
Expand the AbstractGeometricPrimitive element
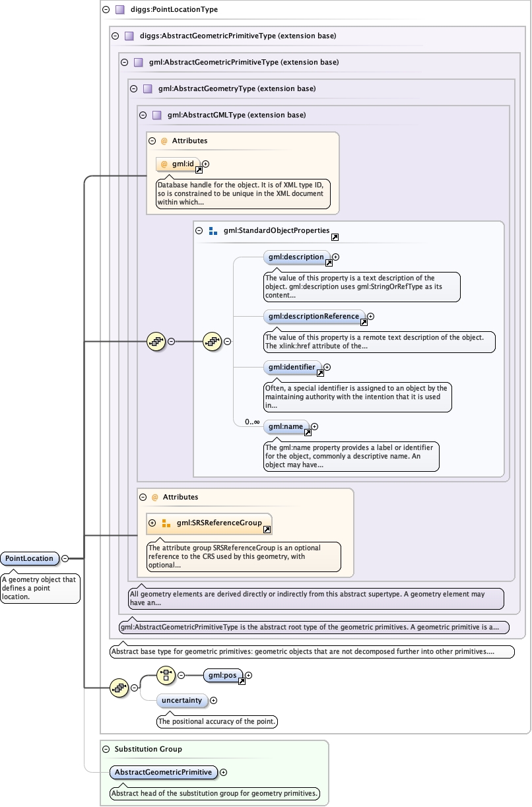coord(223,772)
